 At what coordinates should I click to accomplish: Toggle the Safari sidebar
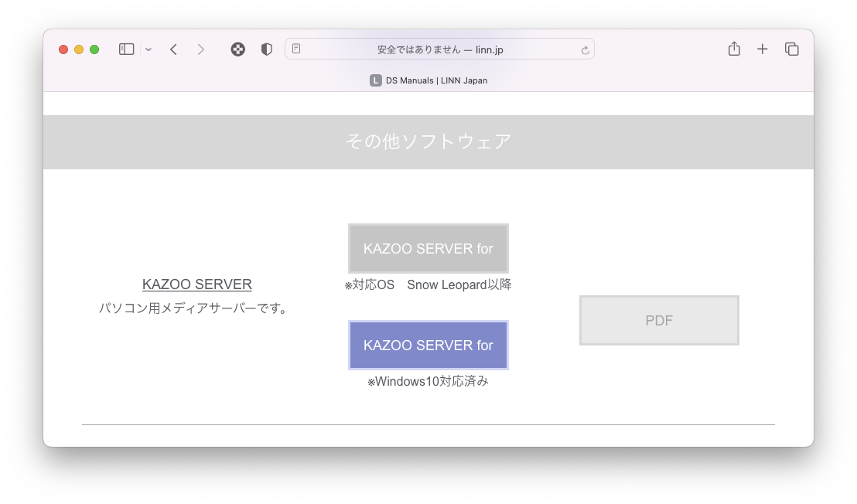point(126,49)
